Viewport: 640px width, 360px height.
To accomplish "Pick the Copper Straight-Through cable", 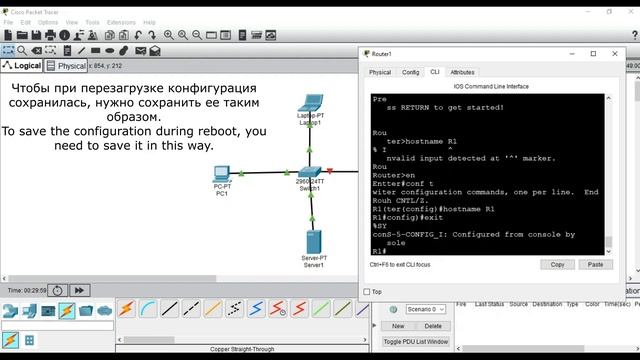I will [170, 309].
